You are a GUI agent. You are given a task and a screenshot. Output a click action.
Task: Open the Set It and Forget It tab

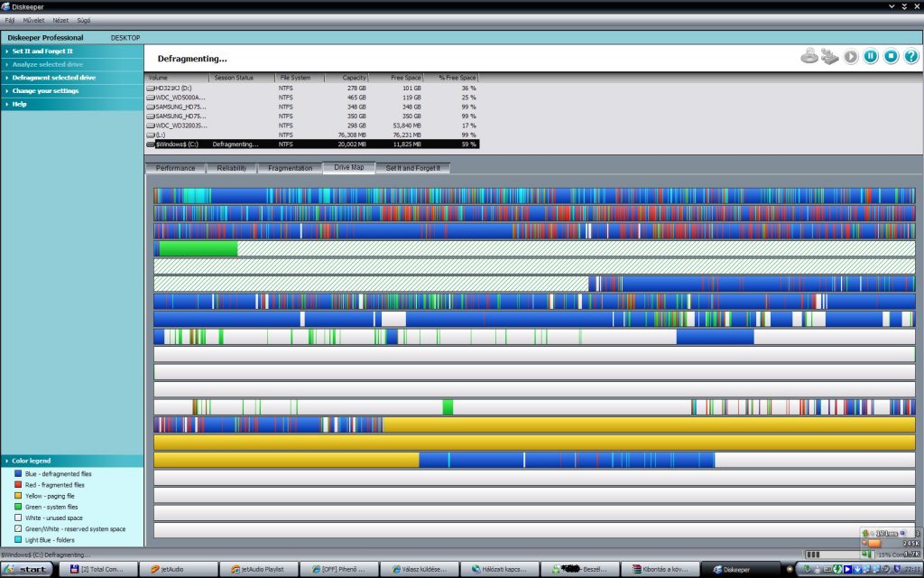pyautogui.click(x=412, y=168)
